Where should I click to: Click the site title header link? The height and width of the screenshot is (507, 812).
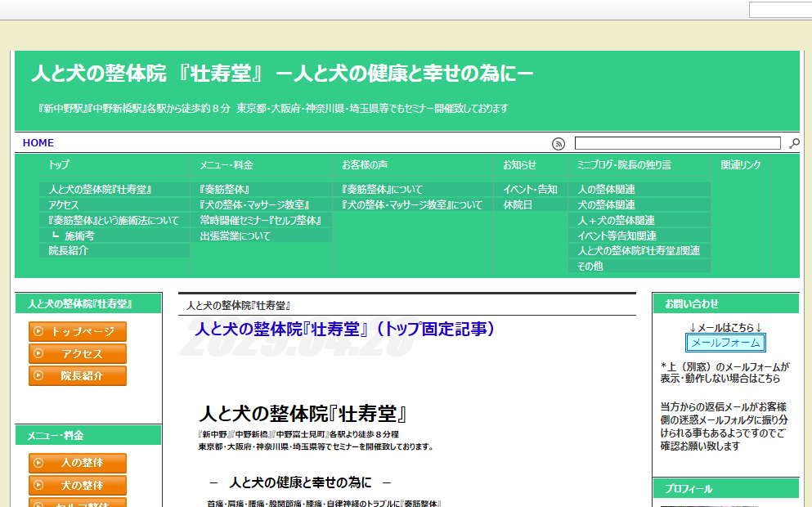click(x=282, y=74)
